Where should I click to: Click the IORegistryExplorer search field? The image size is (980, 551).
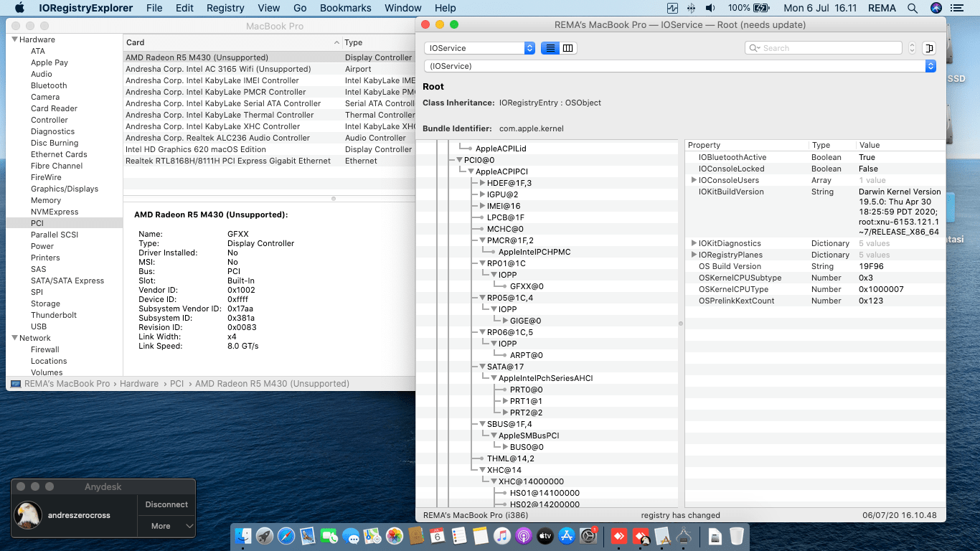824,48
